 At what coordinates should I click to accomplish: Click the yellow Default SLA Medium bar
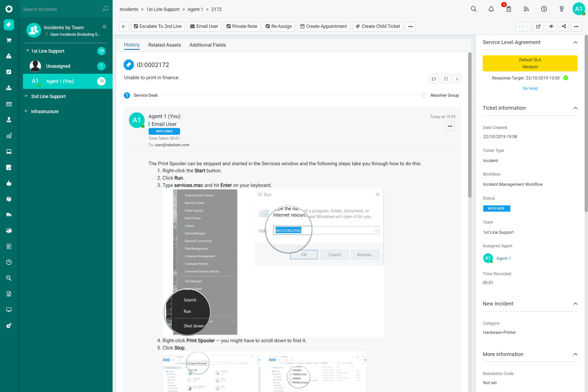530,63
